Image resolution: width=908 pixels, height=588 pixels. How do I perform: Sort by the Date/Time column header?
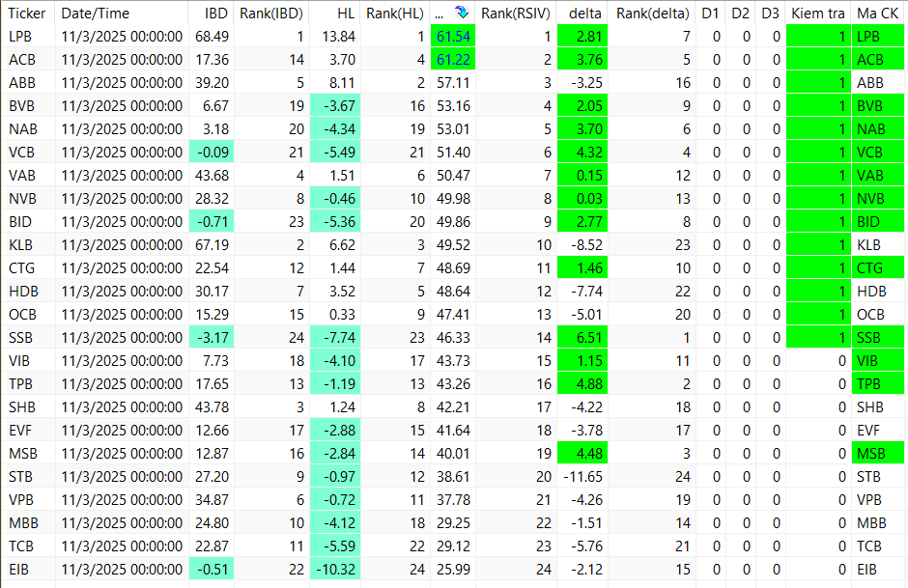tap(122, 13)
